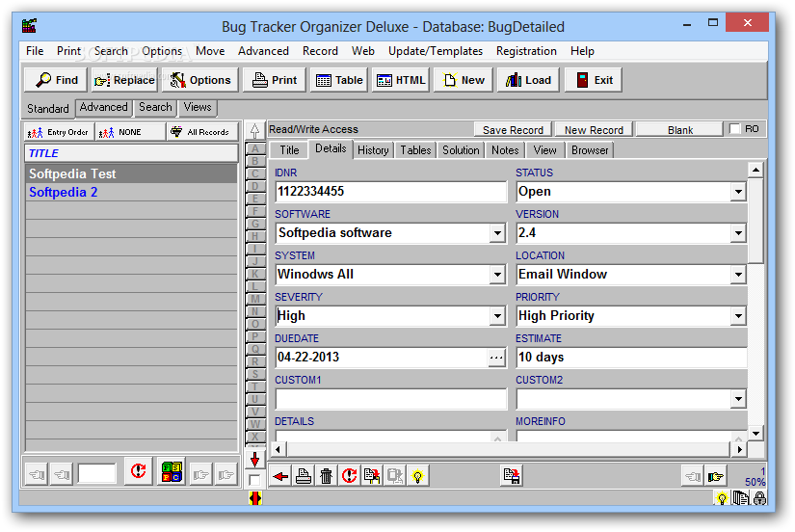This screenshot has height=532, width=795.
Task: Click the printer icon in record toolbar
Action: pos(304,476)
